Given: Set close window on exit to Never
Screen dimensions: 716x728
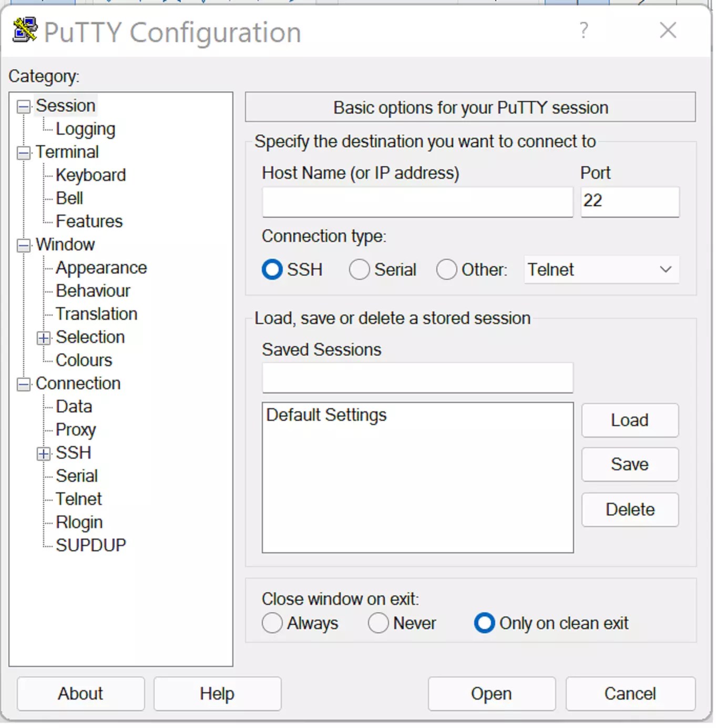Looking at the screenshot, I should (x=378, y=623).
